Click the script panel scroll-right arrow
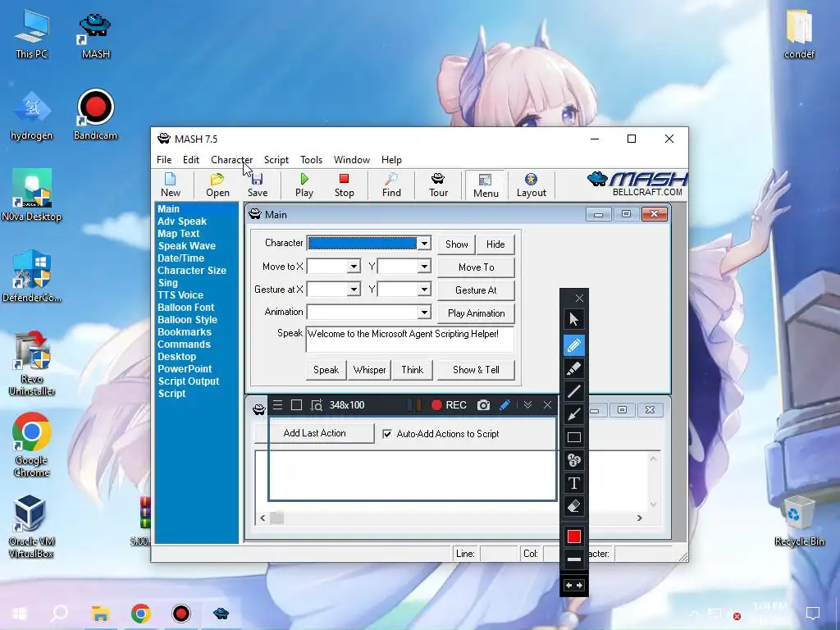This screenshot has width=840, height=630. pyautogui.click(x=639, y=518)
